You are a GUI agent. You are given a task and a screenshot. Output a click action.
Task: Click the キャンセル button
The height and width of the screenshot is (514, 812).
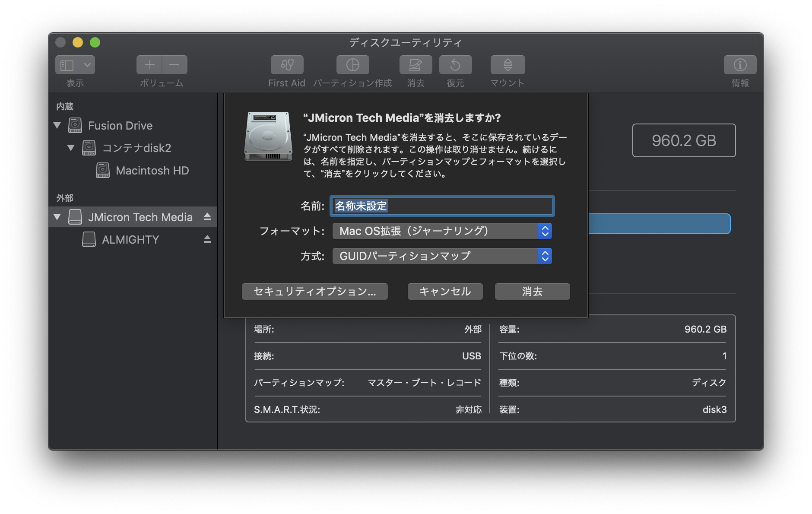[x=445, y=292]
